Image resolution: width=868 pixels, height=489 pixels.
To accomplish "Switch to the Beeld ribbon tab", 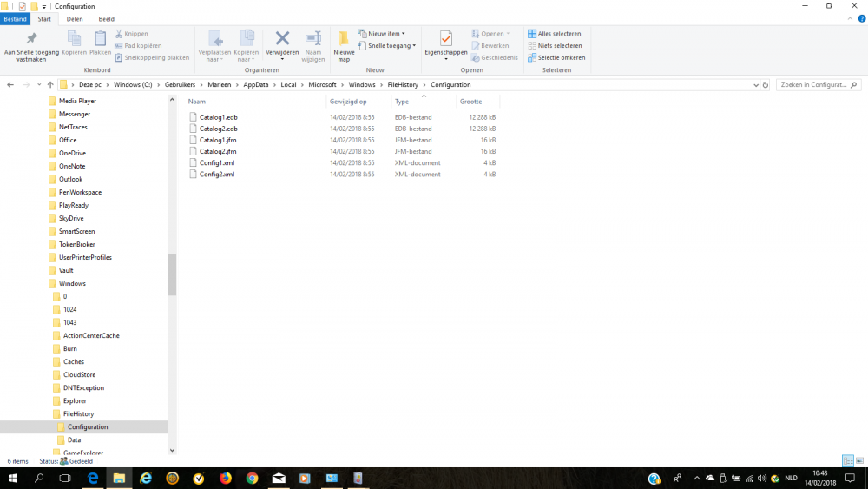I will tap(106, 19).
